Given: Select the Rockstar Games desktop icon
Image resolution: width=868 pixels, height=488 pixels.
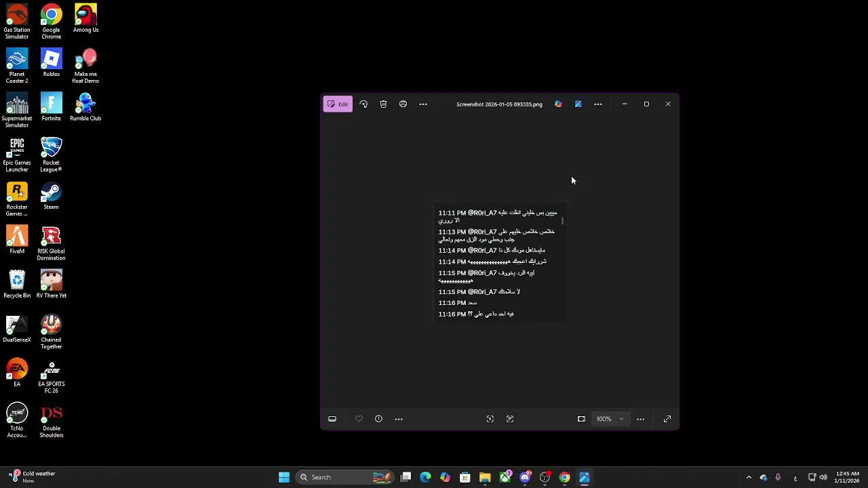Looking at the screenshot, I should click(17, 199).
